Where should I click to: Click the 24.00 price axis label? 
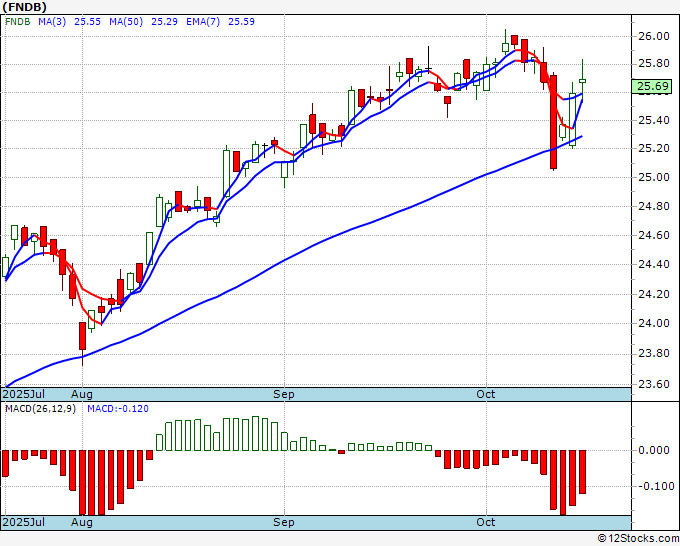[654, 323]
